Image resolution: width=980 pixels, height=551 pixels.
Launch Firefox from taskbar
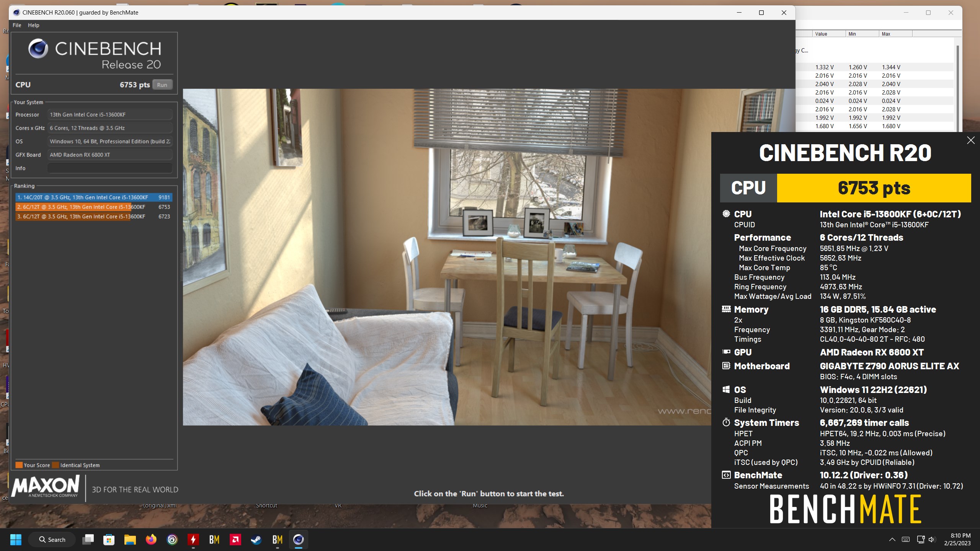tap(151, 540)
